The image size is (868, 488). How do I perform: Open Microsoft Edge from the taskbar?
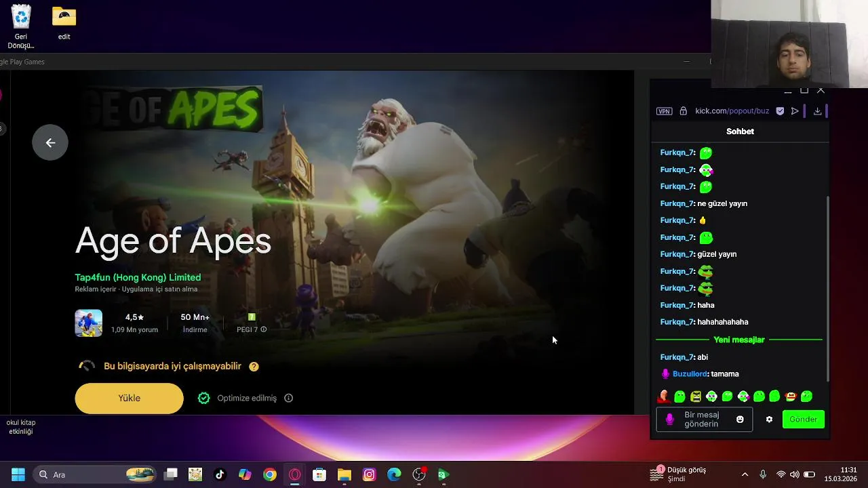[x=394, y=474]
